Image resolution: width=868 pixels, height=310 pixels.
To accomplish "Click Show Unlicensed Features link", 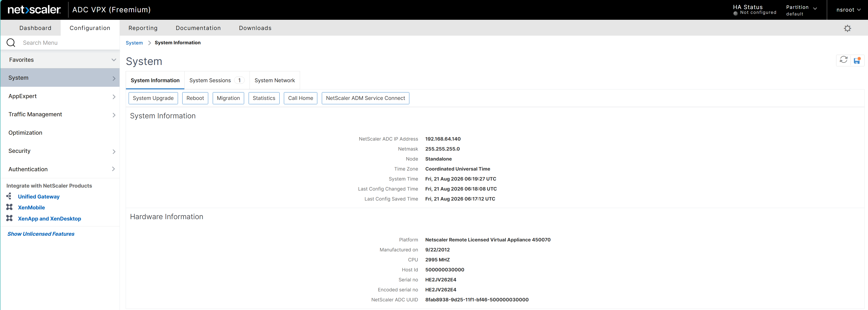I will coord(41,234).
